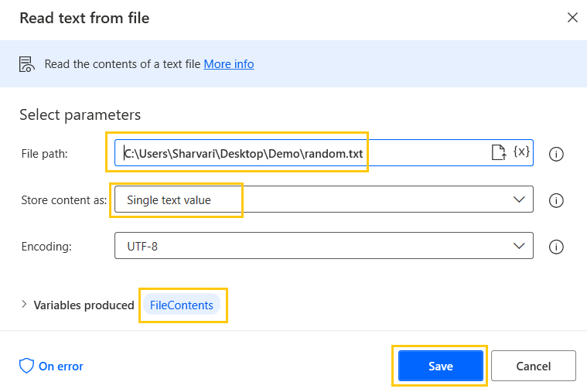Viewport: 587px width, 392px height.
Task: Click the FileContents variable chip
Action: pyautogui.click(x=182, y=305)
